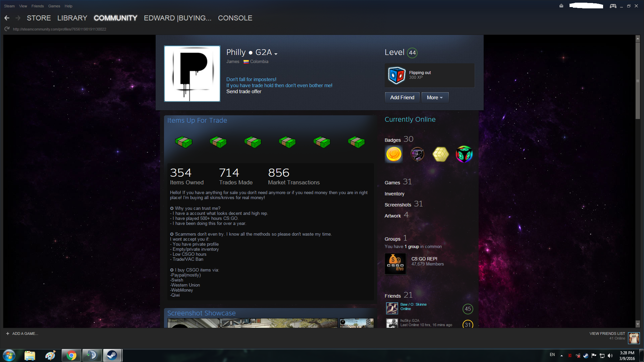Click the Send trade offer link
The width and height of the screenshot is (644, 362).
pos(244,92)
